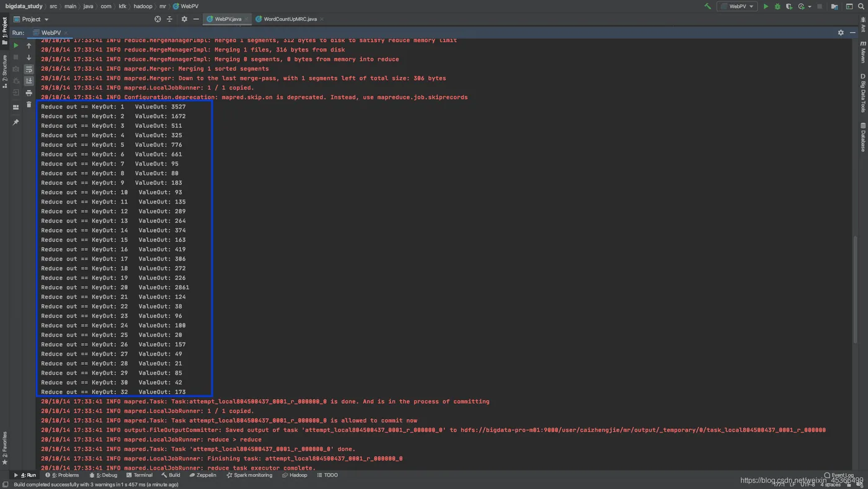Open the Database tool window on the right

pos(862,137)
